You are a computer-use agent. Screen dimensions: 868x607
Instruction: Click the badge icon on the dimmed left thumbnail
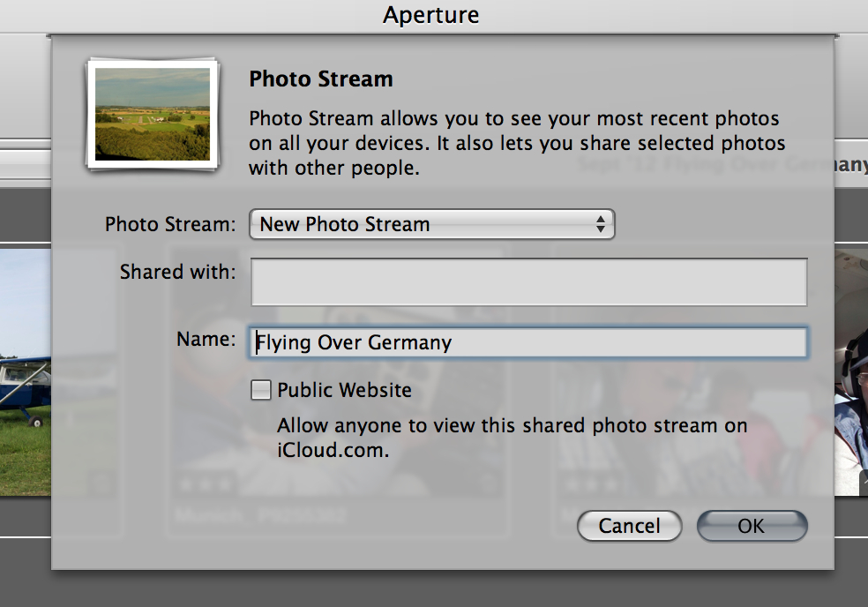tap(102, 481)
